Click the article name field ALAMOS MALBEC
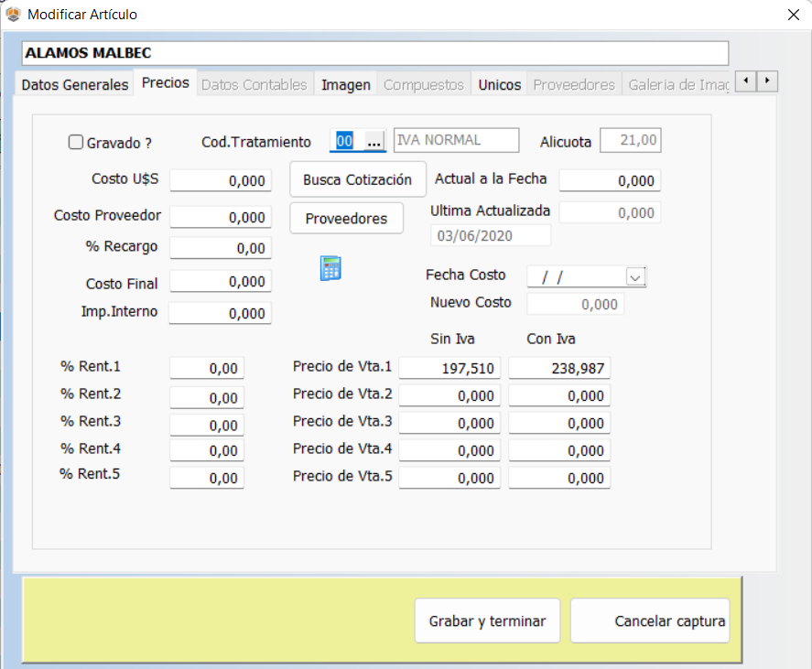 pyautogui.click(x=375, y=53)
